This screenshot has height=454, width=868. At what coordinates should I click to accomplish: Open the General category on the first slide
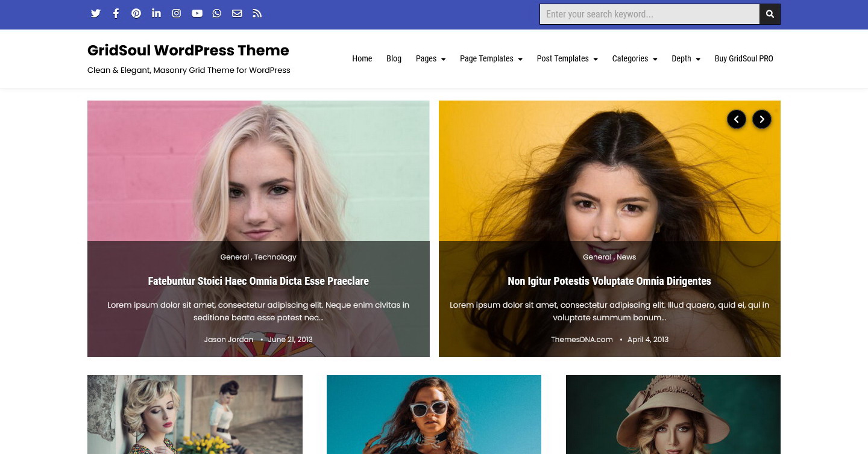234,257
